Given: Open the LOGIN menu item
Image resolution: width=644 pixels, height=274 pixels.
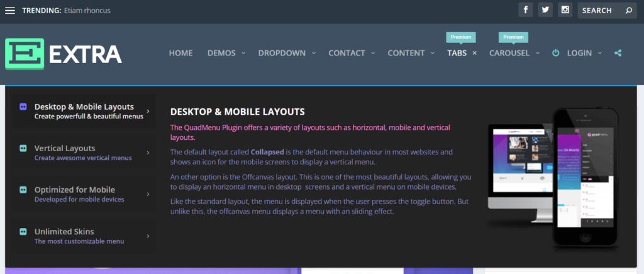Looking at the screenshot, I should (579, 53).
